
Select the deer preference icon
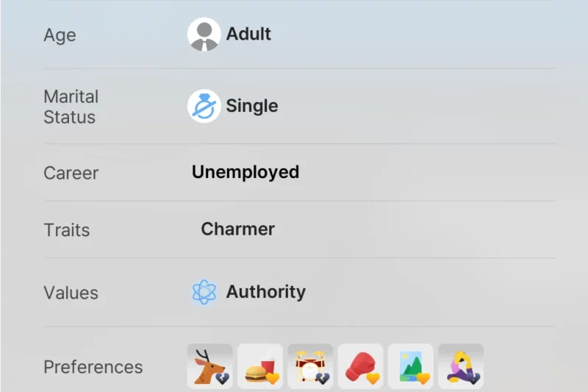click(x=210, y=366)
